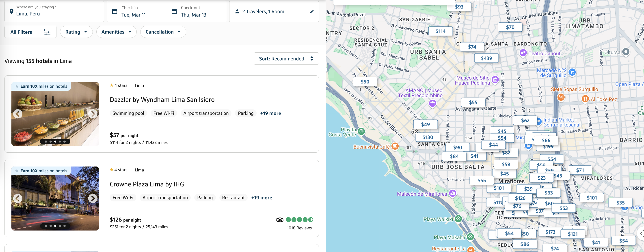The image size is (644, 252).
Task: Expand +19 more amenities for Crowne Plaza
Action: 261,198
